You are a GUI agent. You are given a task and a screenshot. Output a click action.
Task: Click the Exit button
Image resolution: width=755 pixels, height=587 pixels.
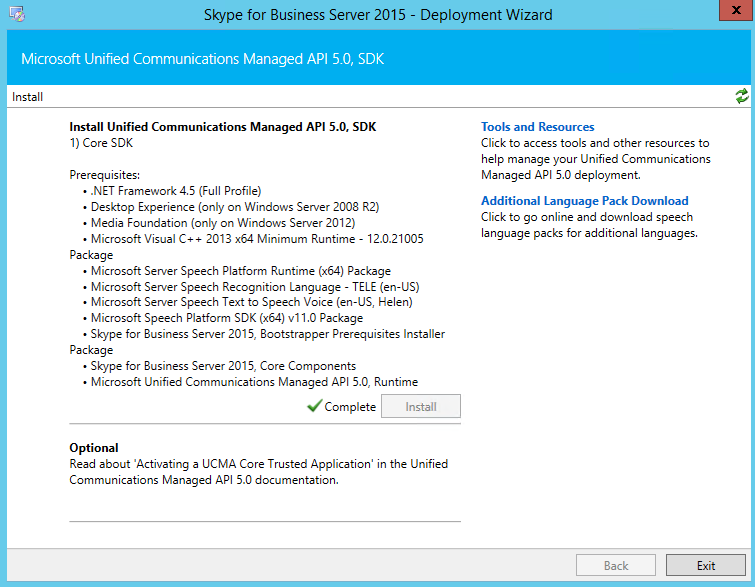click(706, 565)
